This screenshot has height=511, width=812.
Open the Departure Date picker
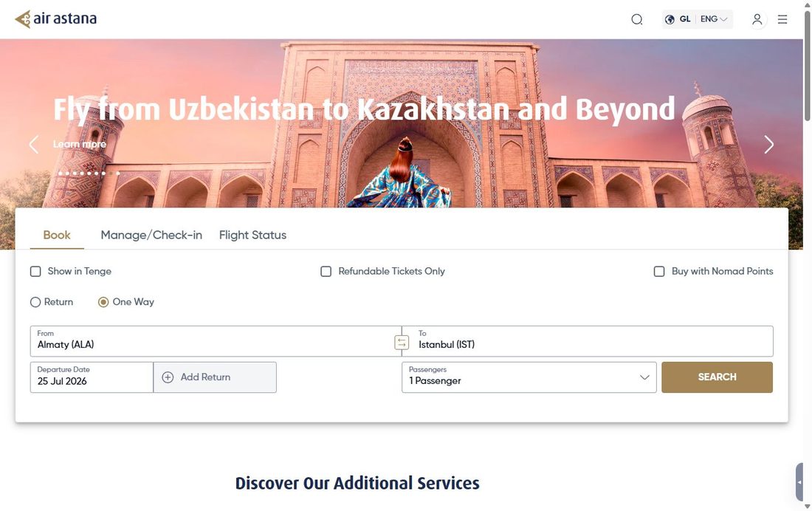(92, 377)
